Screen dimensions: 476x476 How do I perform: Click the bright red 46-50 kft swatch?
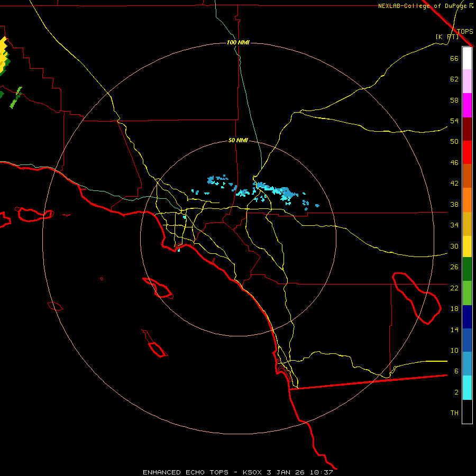(467, 152)
